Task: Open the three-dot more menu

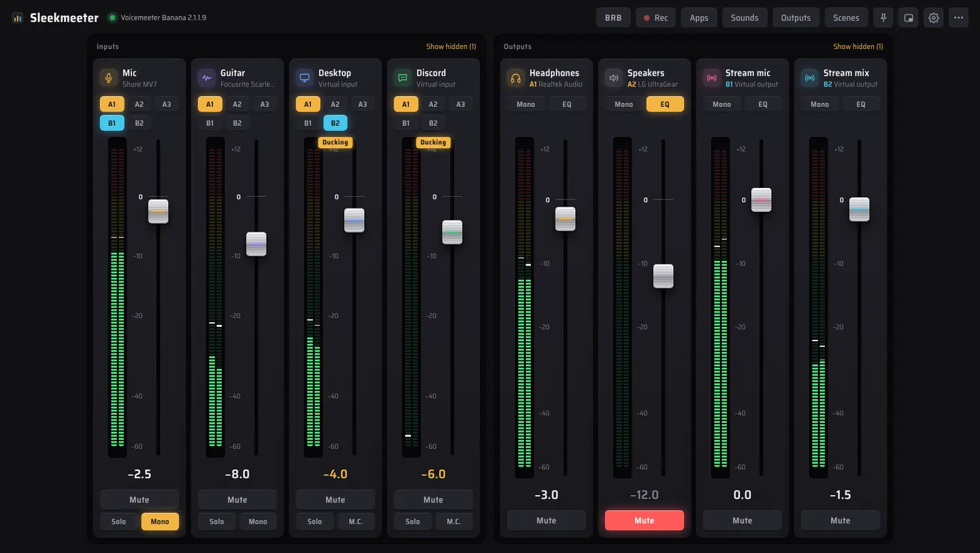Action: (959, 18)
